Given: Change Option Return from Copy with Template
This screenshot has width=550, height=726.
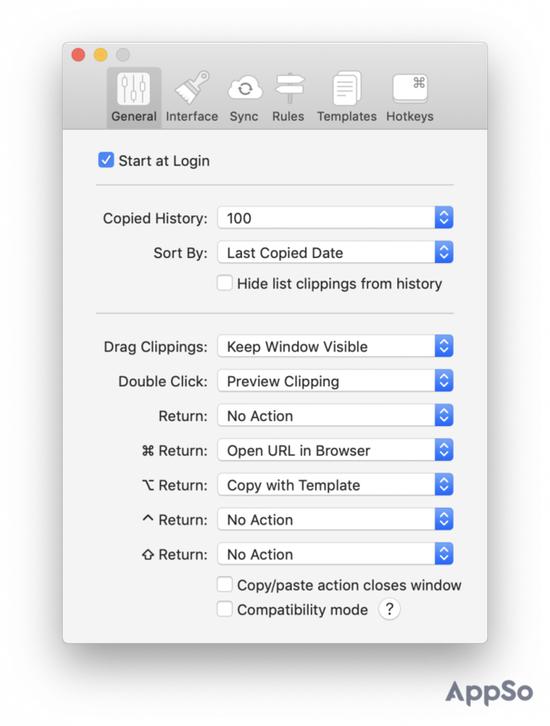Looking at the screenshot, I should (x=335, y=485).
